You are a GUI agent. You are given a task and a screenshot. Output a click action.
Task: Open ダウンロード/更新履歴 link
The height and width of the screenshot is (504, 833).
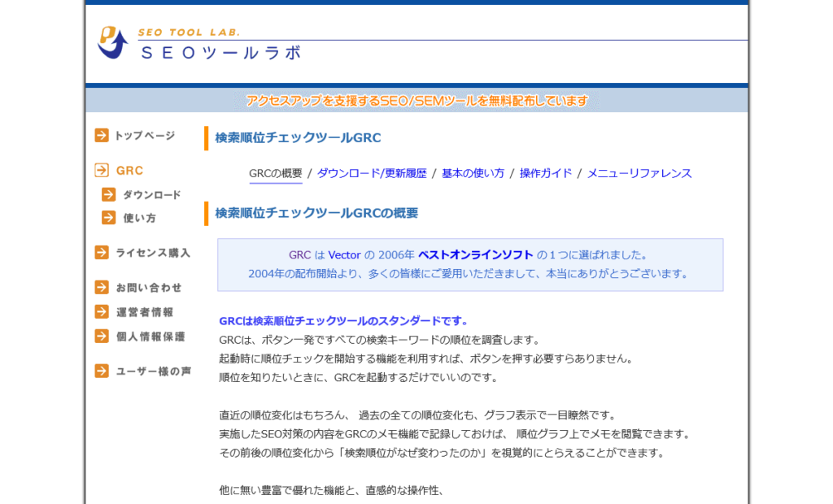tap(372, 174)
